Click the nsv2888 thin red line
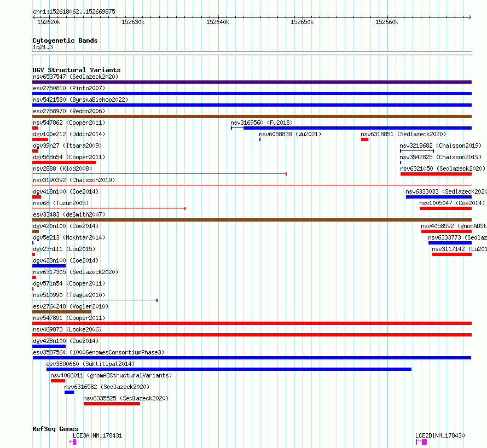The width and height of the screenshot is (487, 448). tap(159, 174)
